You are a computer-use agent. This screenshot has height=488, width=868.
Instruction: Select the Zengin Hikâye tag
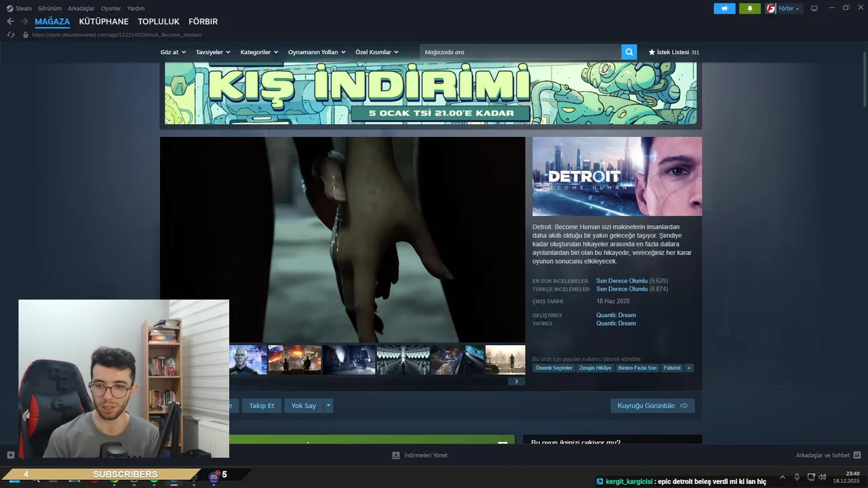pyautogui.click(x=595, y=368)
